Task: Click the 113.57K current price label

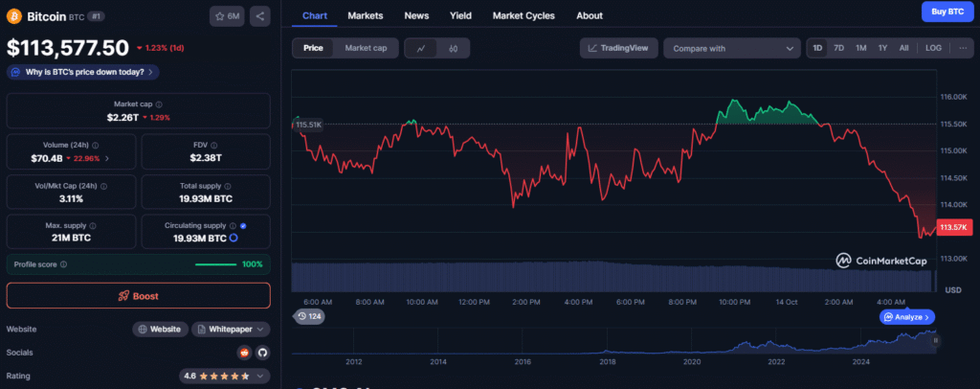Action: (x=953, y=228)
